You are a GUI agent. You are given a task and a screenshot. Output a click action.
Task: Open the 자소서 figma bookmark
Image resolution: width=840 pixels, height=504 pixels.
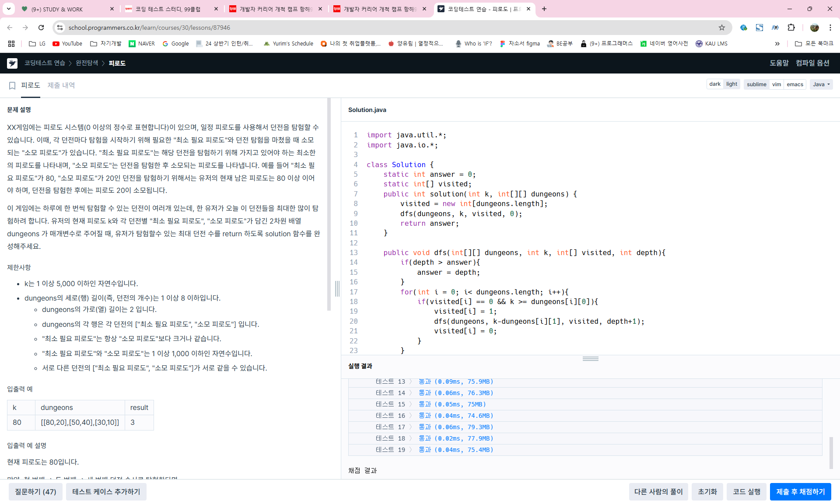520,44
